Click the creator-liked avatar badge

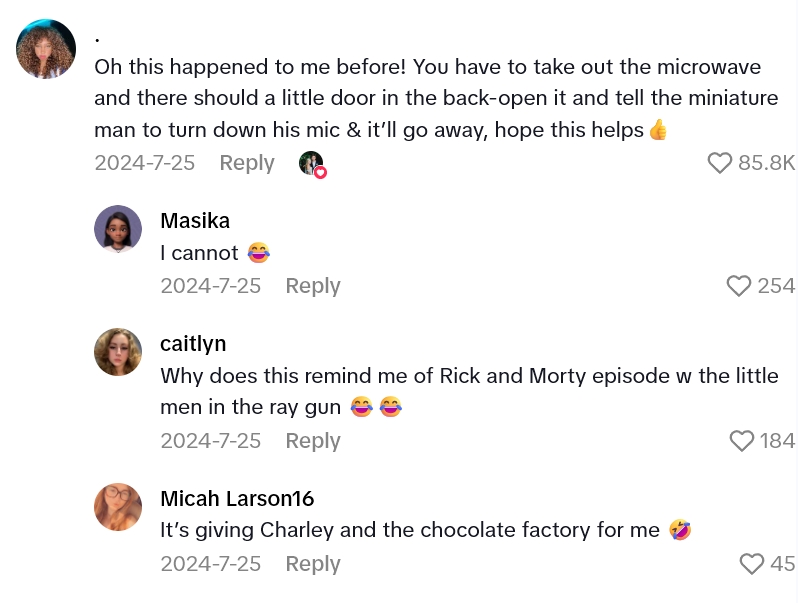pos(312,164)
